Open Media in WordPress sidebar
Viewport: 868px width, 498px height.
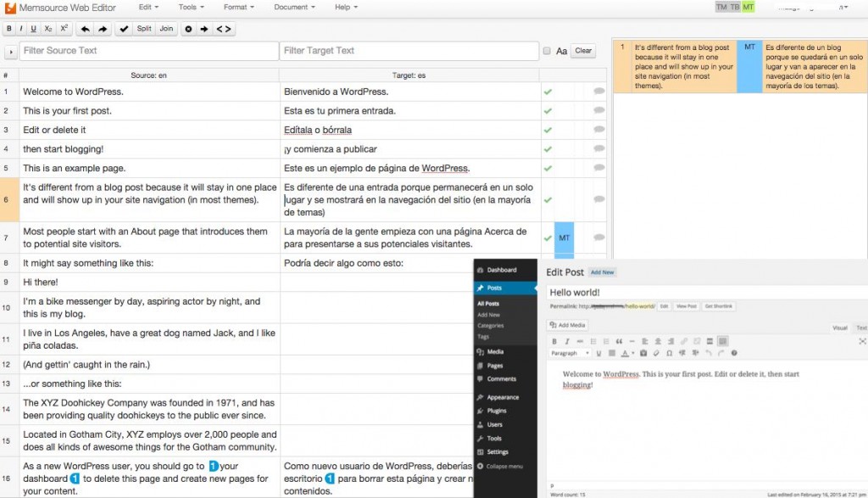pos(495,352)
